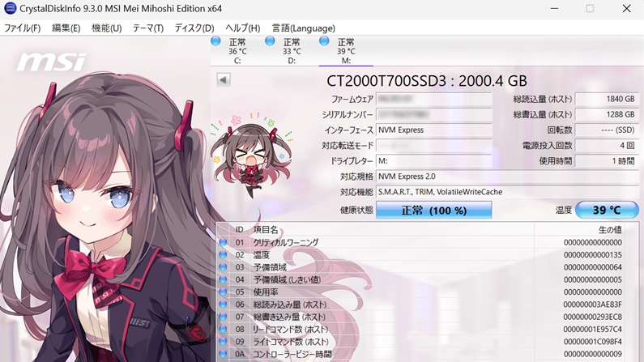Image resolution: width=644 pixels, height=362 pixels.
Task: Select the クリティカルワーニング attribute name
Action: point(286,243)
